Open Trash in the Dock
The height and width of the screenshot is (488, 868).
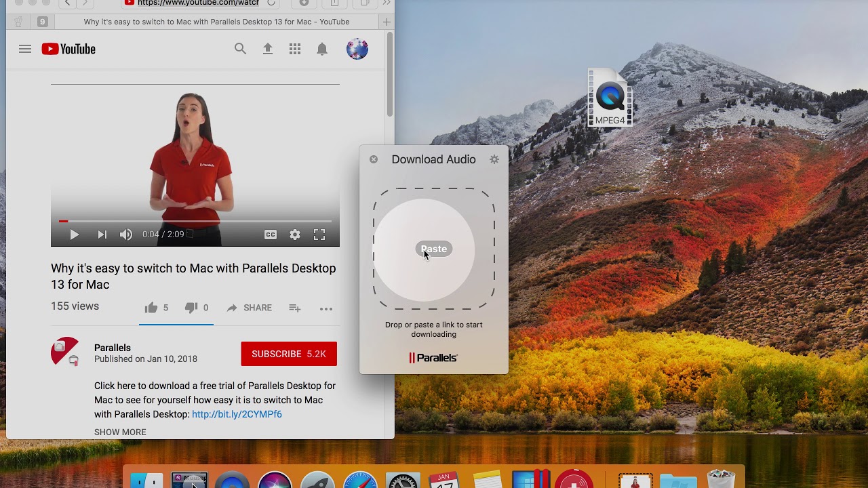[x=721, y=479]
